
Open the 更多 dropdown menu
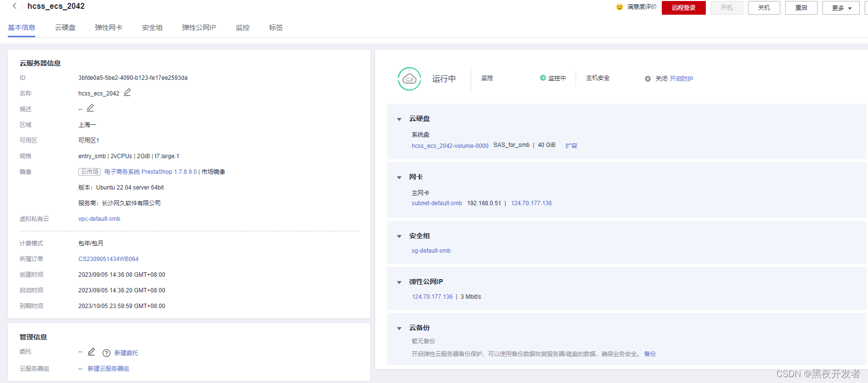841,8
